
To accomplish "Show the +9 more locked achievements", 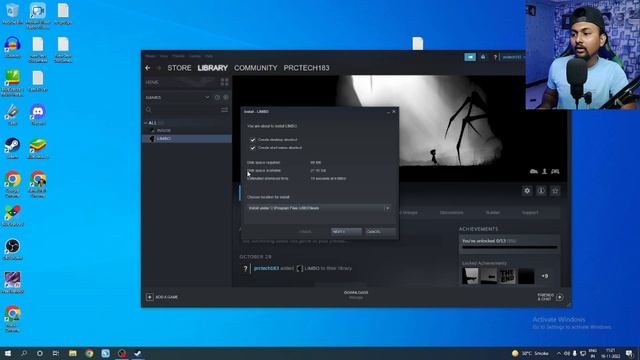I will click(545, 276).
